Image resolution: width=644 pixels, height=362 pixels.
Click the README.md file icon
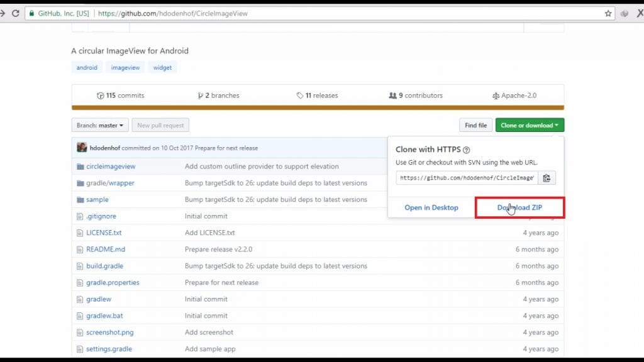80,250
